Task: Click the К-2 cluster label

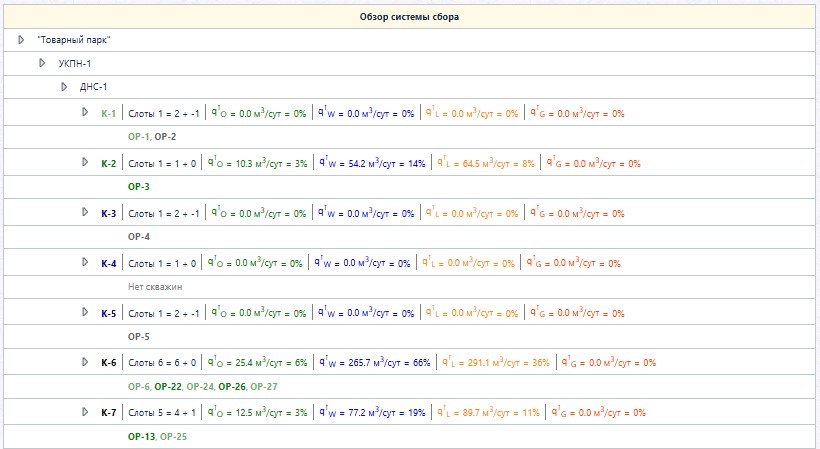Action: [x=109, y=164]
